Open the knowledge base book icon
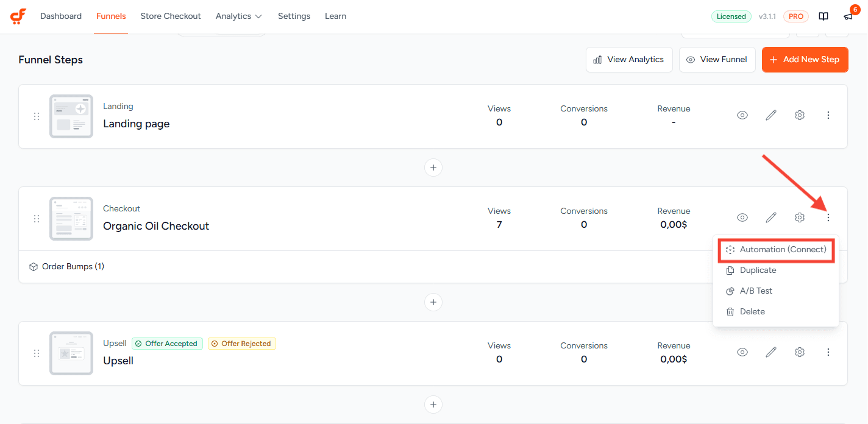 (x=824, y=16)
